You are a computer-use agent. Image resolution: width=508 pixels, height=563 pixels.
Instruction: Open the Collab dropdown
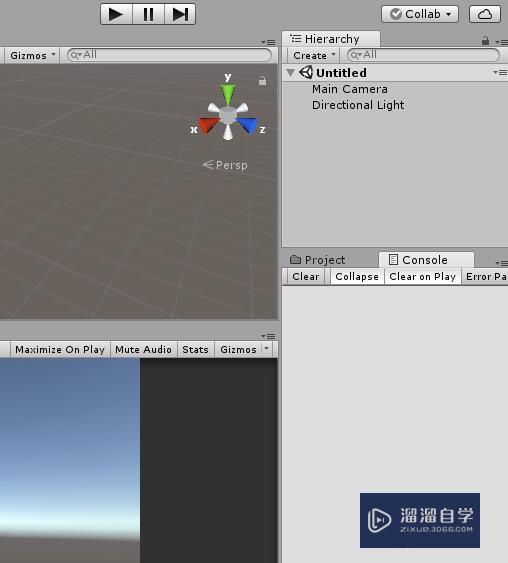(420, 14)
